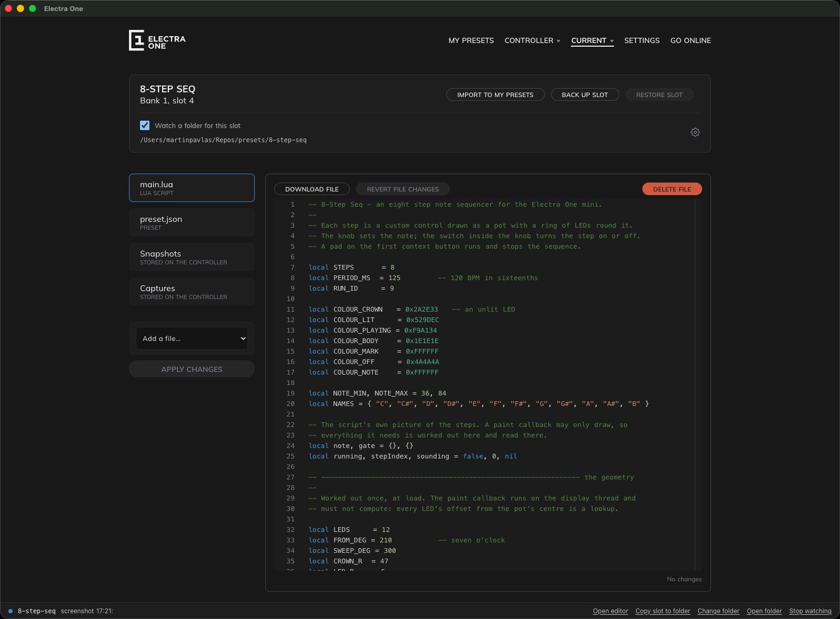Image resolution: width=840 pixels, height=619 pixels.
Task: Click the line local note, gate
Action: [x=361, y=446]
